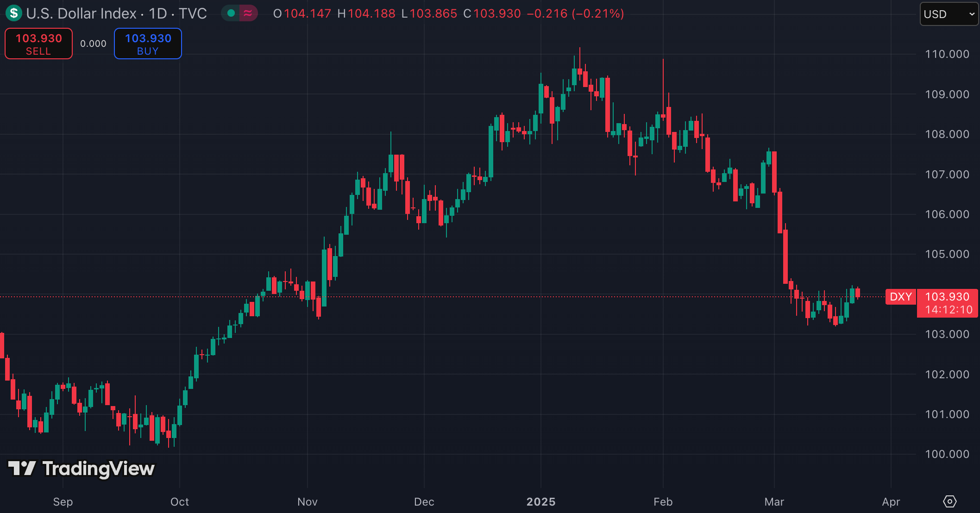Open the USD currency dropdown
Viewport: 980px width, 513px height.
tap(949, 14)
